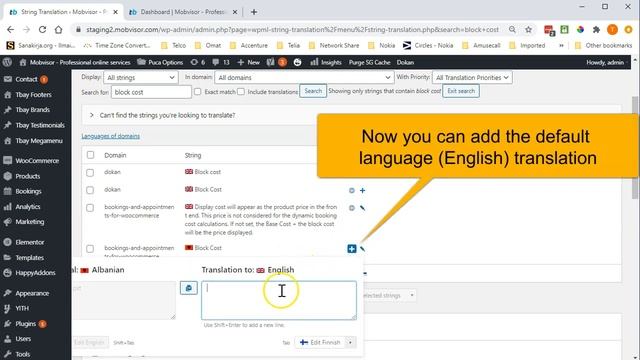Open the selected strings dropdown
Screen dimensions: 640x360
tap(389, 295)
